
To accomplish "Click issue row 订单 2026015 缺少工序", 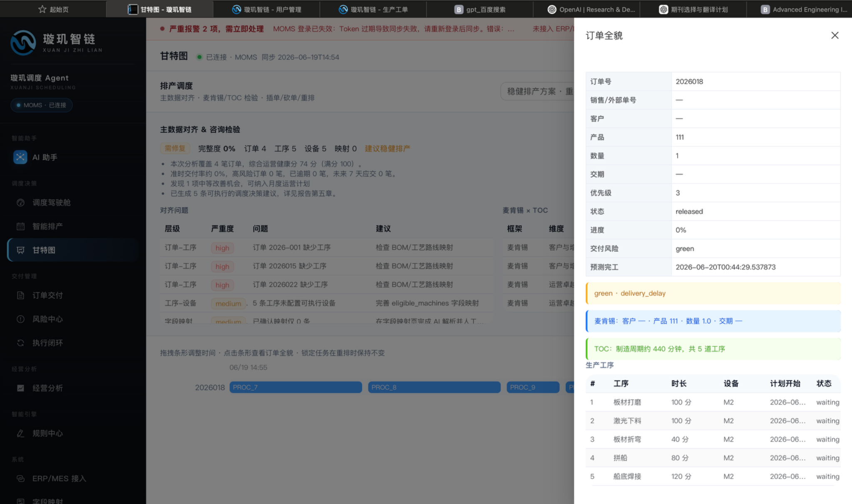I will pos(326,266).
